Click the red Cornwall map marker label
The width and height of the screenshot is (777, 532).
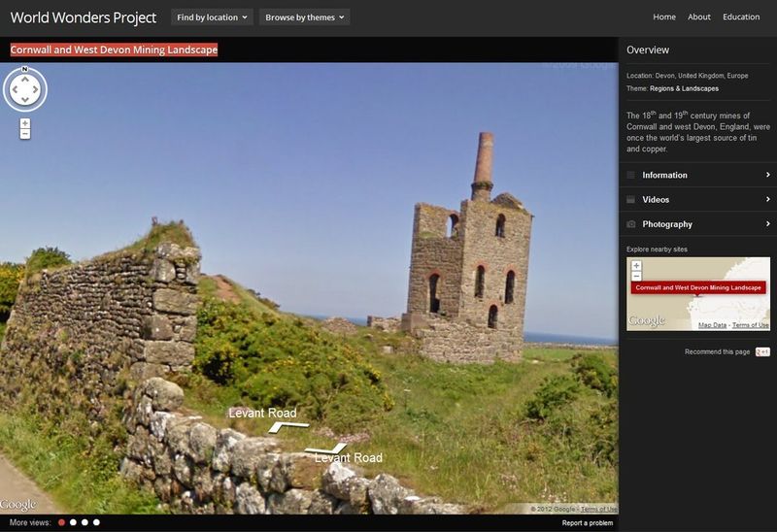[x=698, y=287]
